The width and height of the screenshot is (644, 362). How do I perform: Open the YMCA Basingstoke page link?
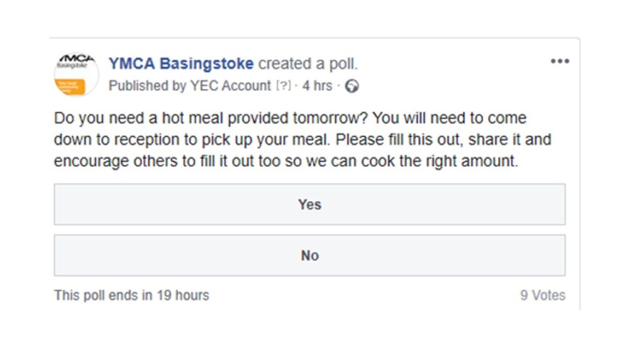click(x=181, y=63)
